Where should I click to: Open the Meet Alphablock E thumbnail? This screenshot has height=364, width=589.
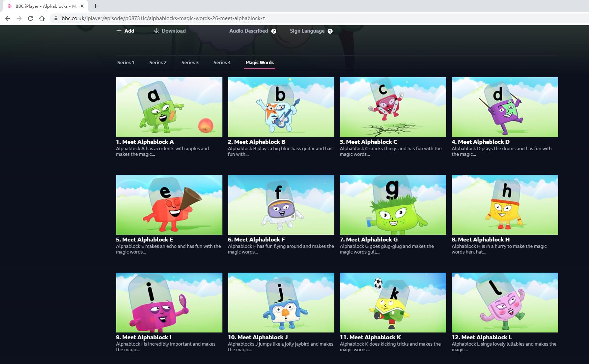169,205
